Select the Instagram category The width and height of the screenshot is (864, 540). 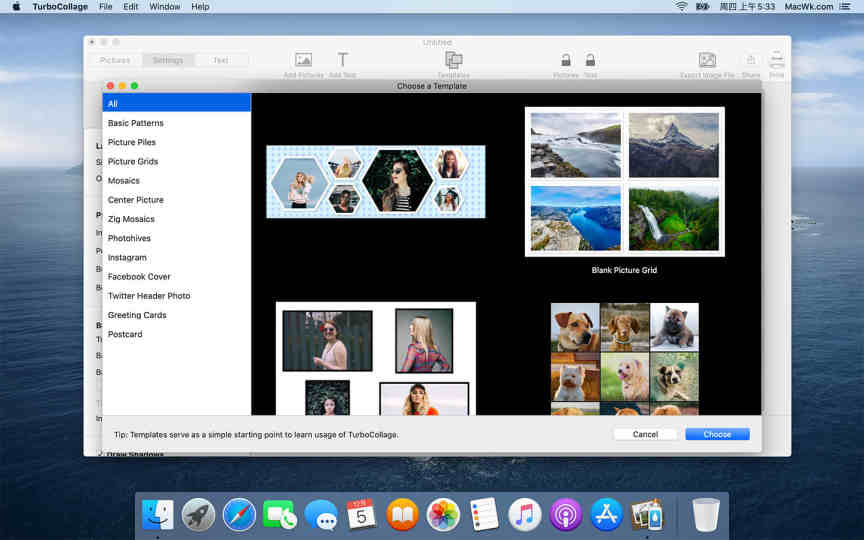tap(176, 257)
